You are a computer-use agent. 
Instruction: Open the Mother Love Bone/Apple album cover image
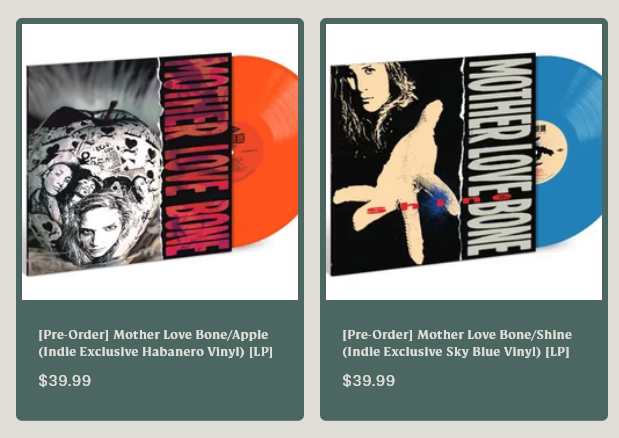(160, 162)
